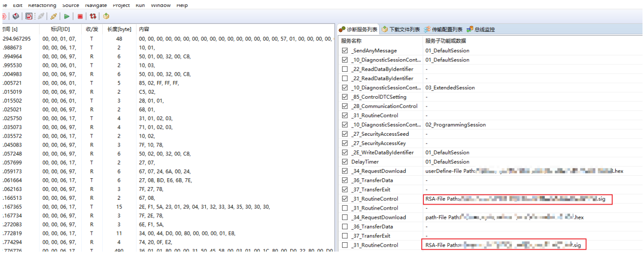The height and width of the screenshot is (254, 644).
Task: Open DelayTimer's 01_DefaultSession value cell
Action: pos(447,162)
